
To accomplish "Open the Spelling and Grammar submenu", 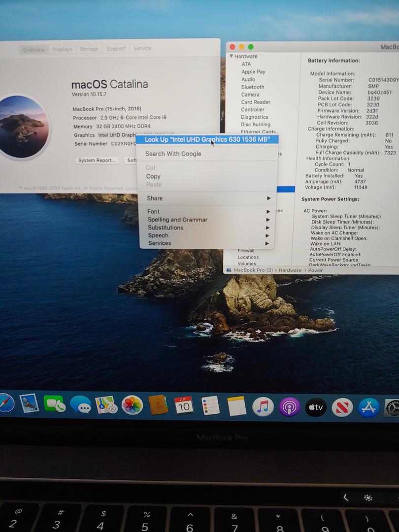I will [x=207, y=220].
